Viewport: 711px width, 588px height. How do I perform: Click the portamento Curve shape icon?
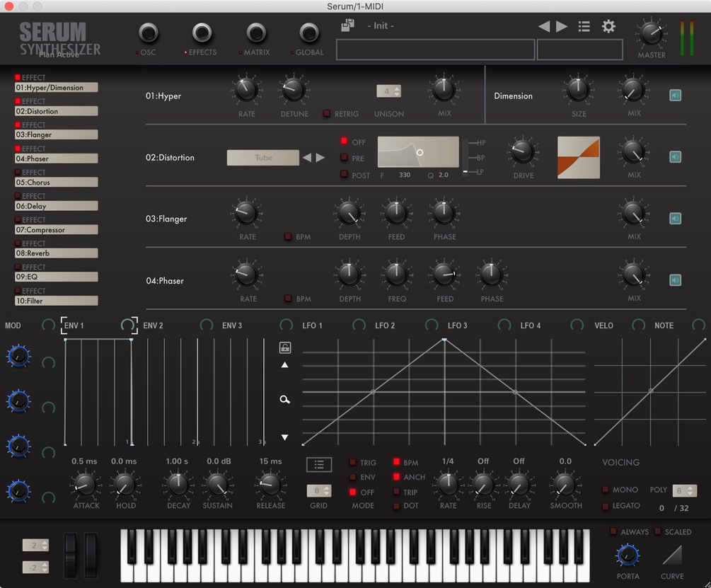pos(672,555)
